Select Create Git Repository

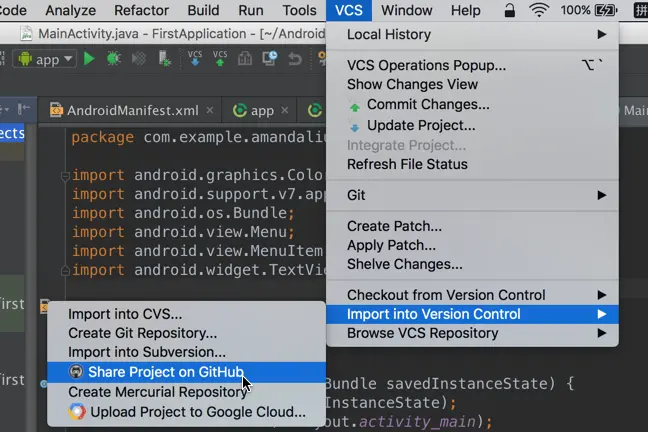[186, 333]
